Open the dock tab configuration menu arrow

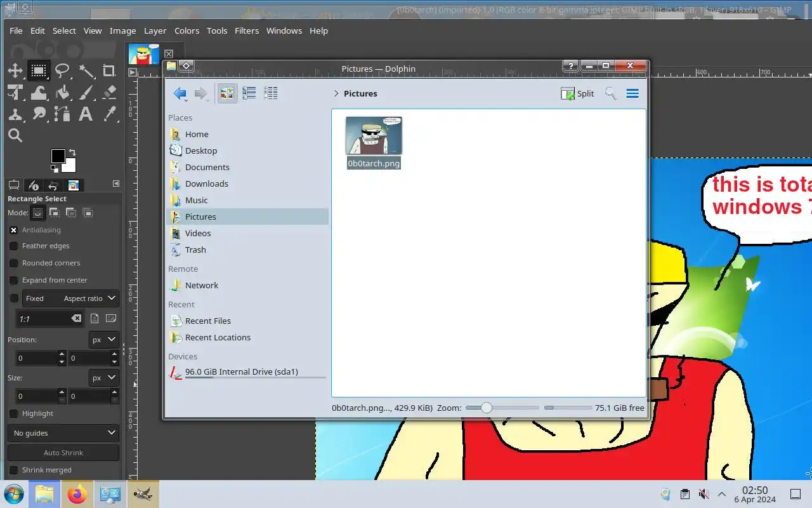(116, 184)
